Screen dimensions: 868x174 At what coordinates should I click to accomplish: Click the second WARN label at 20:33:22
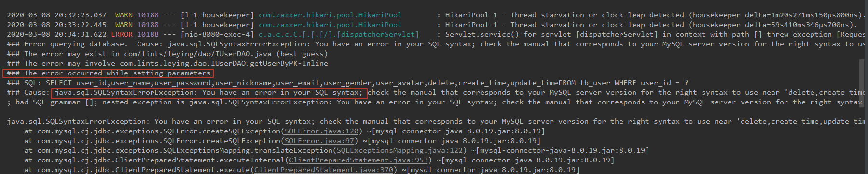coord(124,25)
